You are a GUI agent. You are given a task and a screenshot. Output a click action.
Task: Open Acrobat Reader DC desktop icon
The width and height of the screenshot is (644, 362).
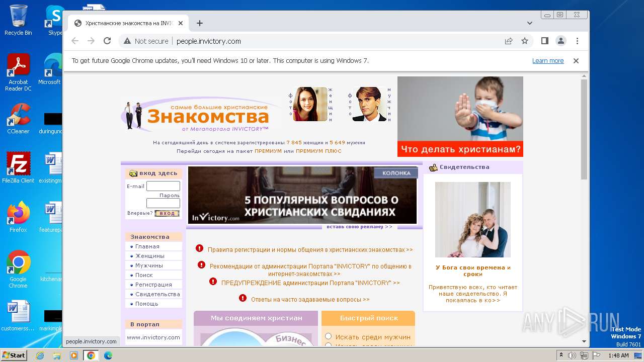click(x=18, y=72)
